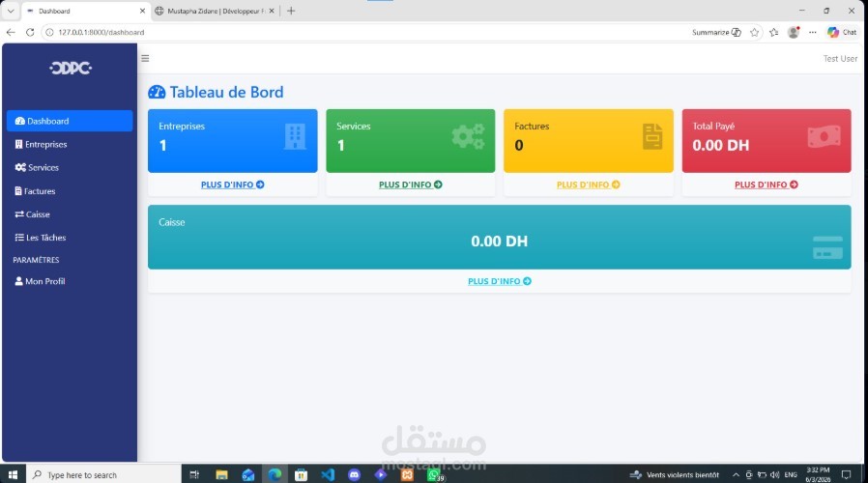The image size is (868, 483).
Task: Click the Tableau de Bord heading
Action: (x=226, y=92)
